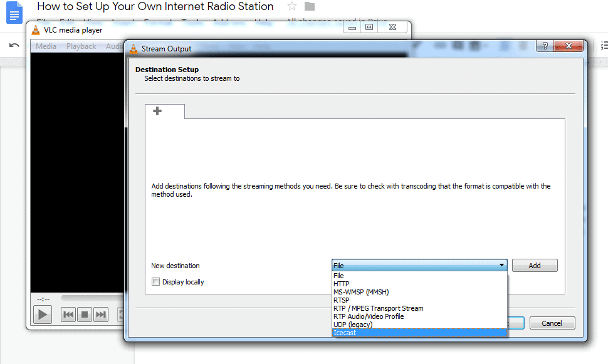This screenshot has height=364, width=608.
Task: Undo the last edit in Docs
Action: pos(13,44)
